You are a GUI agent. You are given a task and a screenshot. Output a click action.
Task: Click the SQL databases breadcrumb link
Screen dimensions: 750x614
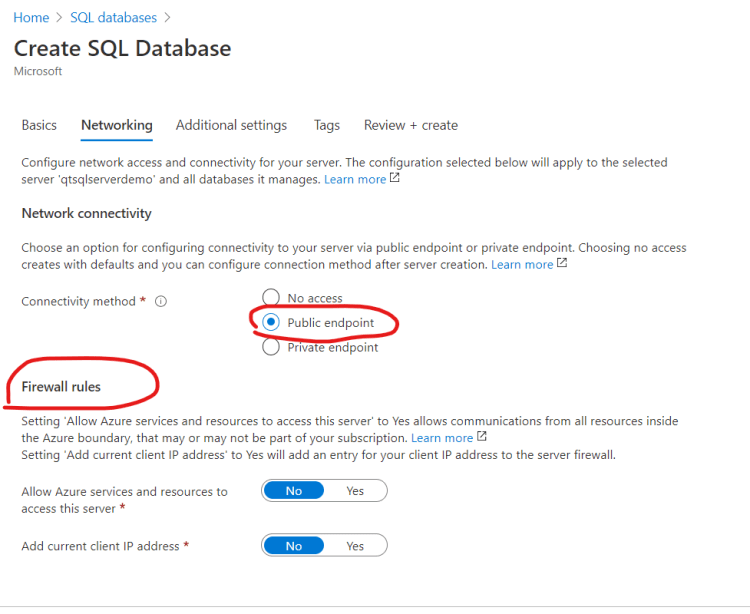113,18
